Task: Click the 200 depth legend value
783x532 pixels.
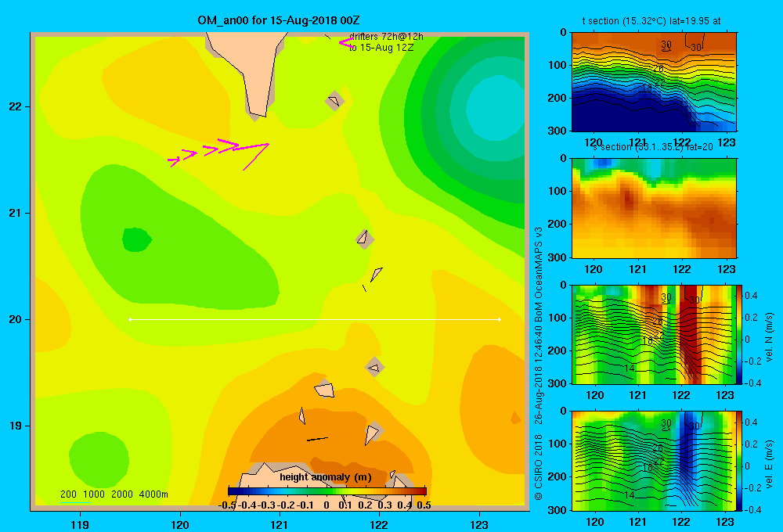Action: tap(68, 494)
